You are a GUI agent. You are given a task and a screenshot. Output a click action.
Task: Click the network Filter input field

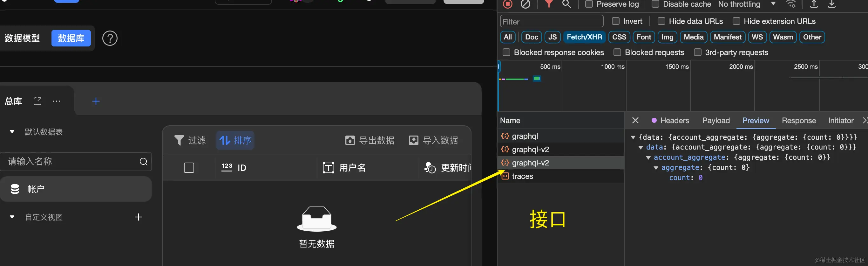click(x=552, y=21)
